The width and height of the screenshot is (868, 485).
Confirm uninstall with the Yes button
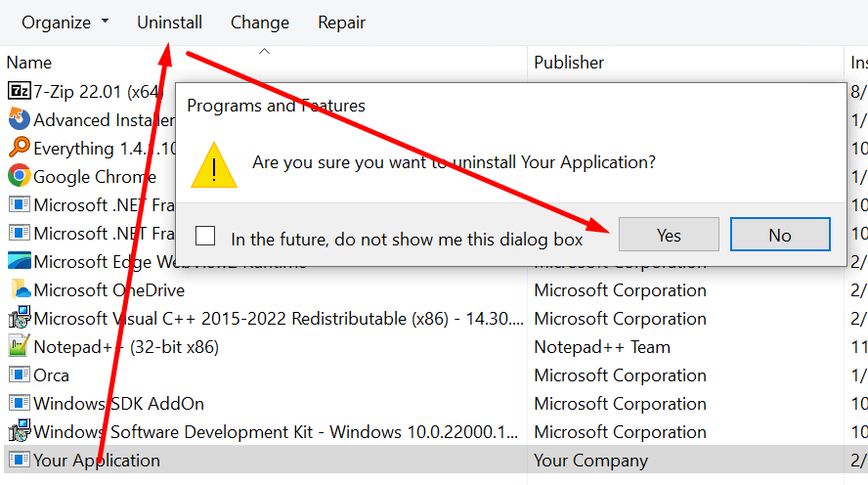tap(669, 235)
